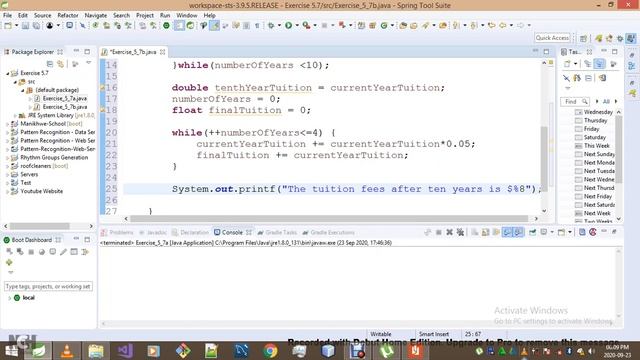
Task: Collapse the src folder
Action: (15, 82)
